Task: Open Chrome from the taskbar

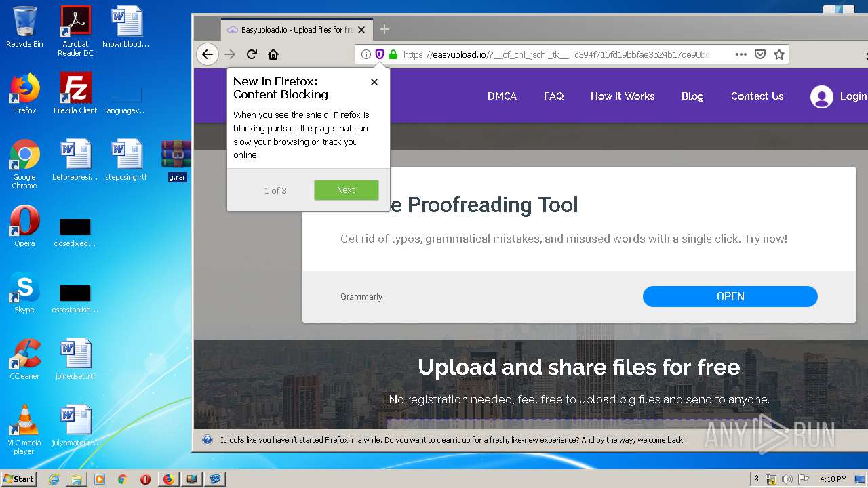Action: 122,479
